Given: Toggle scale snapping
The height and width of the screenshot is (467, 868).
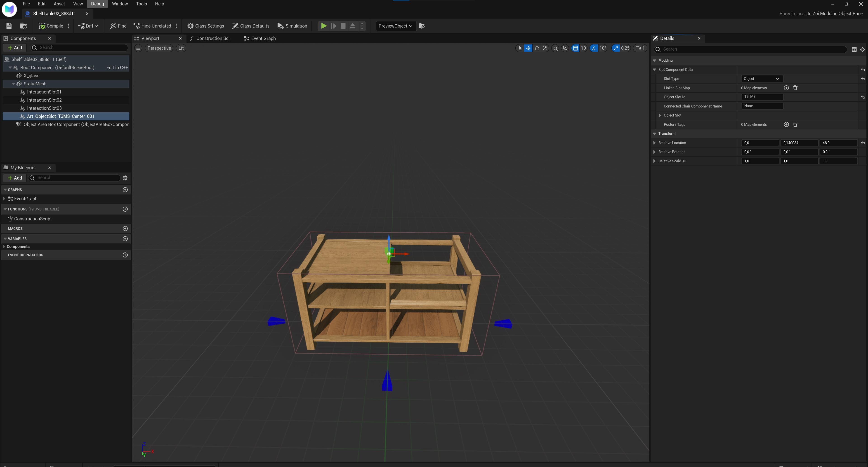Looking at the screenshot, I should pyautogui.click(x=616, y=48).
